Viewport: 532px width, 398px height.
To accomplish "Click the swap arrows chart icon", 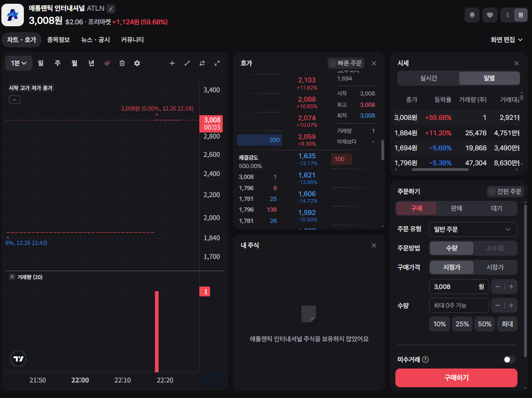I will click(x=202, y=63).
